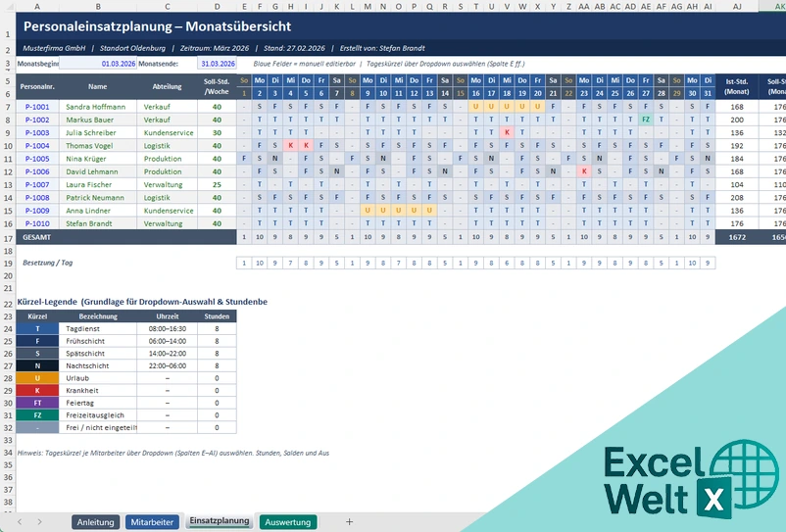Select the Personalnr. cell P-1010
This screenshot has width=786, height=532.
point(37,224)
